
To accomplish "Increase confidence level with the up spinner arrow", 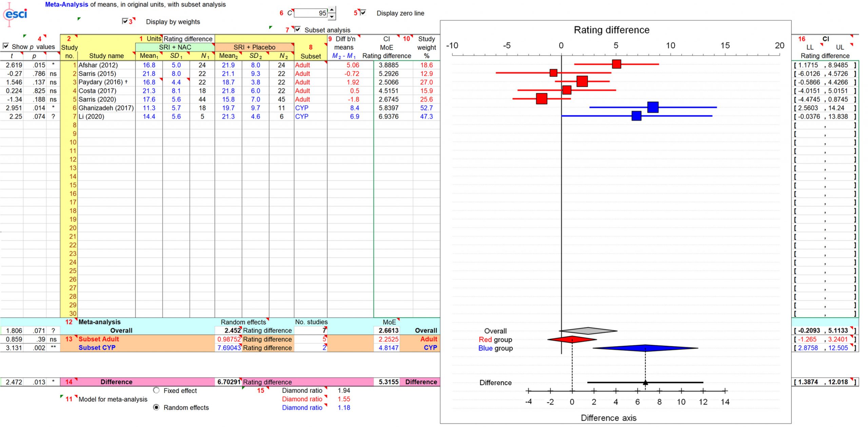I will [332, 10].
